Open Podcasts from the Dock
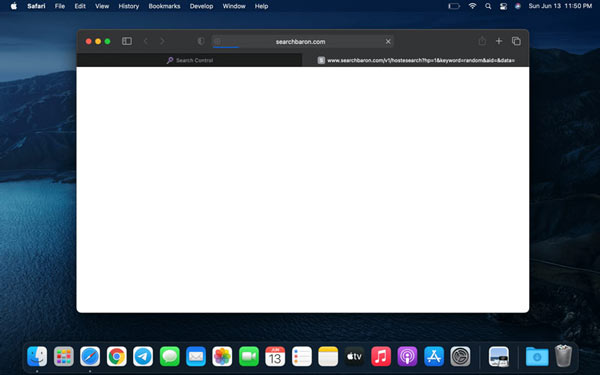Screen dimensions: 600x375 coord(407,356)
